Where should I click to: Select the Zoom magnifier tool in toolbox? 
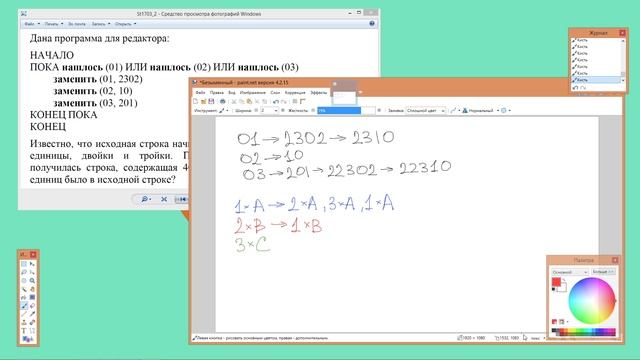coord(32,281)
